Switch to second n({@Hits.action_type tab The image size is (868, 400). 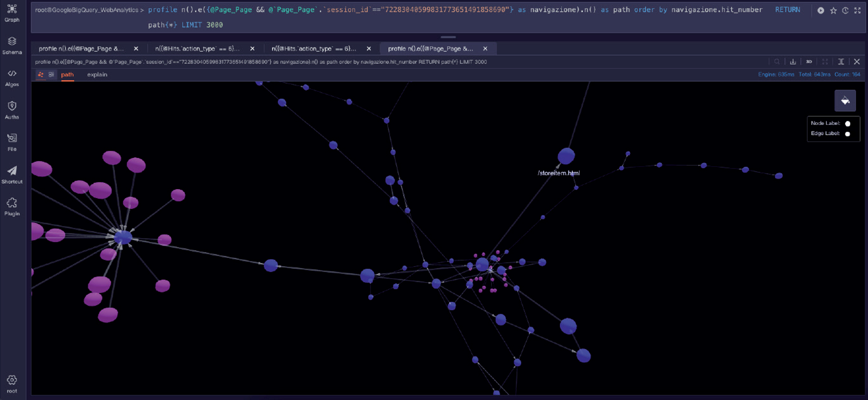[x=313, y=48]
